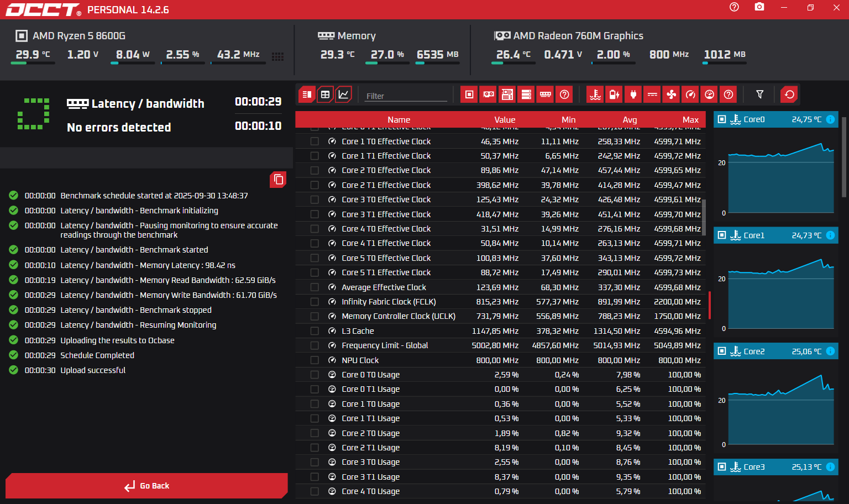
Task: Toggle the power plug sensor type icon
Action: pyautogui.click(x=633, y=95)
